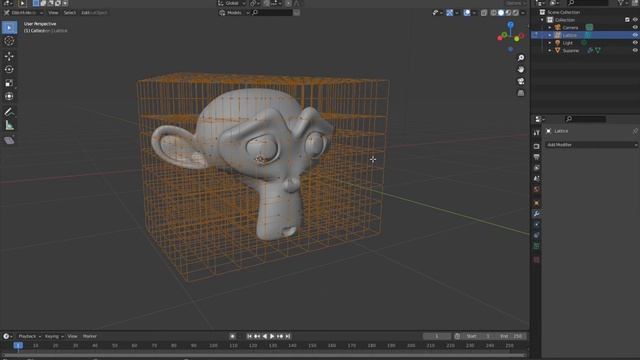Screen dimensions: 640x360
Task: Open the Add Modifier dropdown
Action: point(591,145)
